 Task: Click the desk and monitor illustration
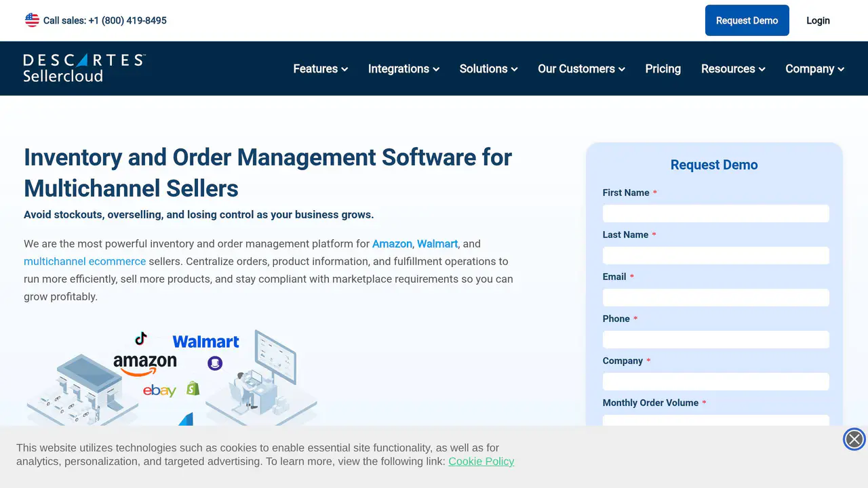tap(261, 377)
